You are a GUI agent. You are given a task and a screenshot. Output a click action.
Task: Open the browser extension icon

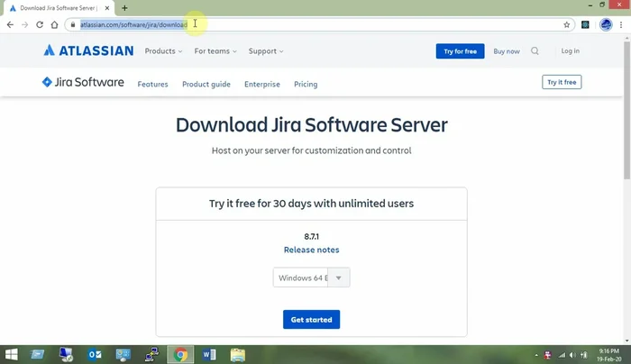(585, 24)
